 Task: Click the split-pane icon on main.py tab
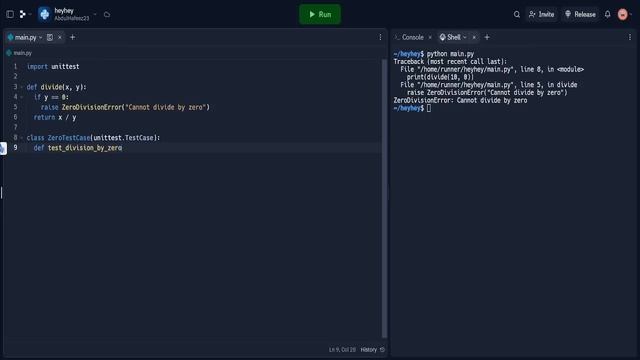click(x=50, y=37)
